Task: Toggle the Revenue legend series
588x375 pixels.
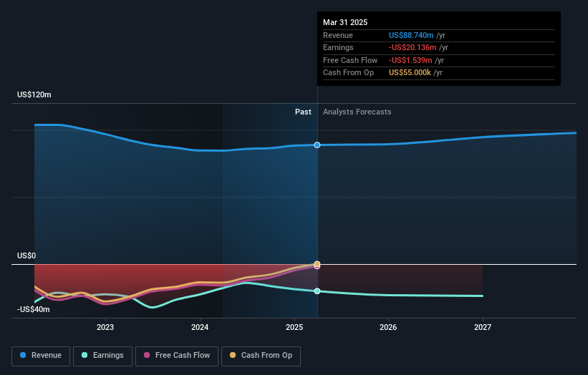Action: tap(41, 356)
